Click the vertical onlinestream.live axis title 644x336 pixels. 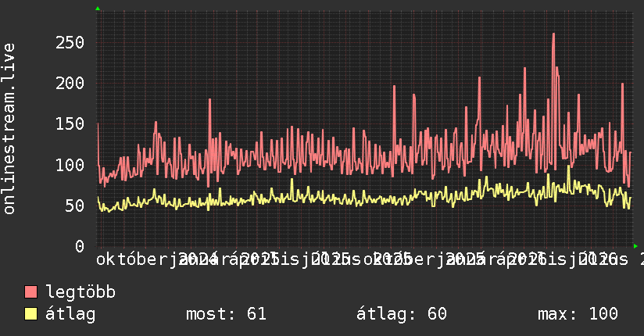pyautogui.click(x=9, y=129)
